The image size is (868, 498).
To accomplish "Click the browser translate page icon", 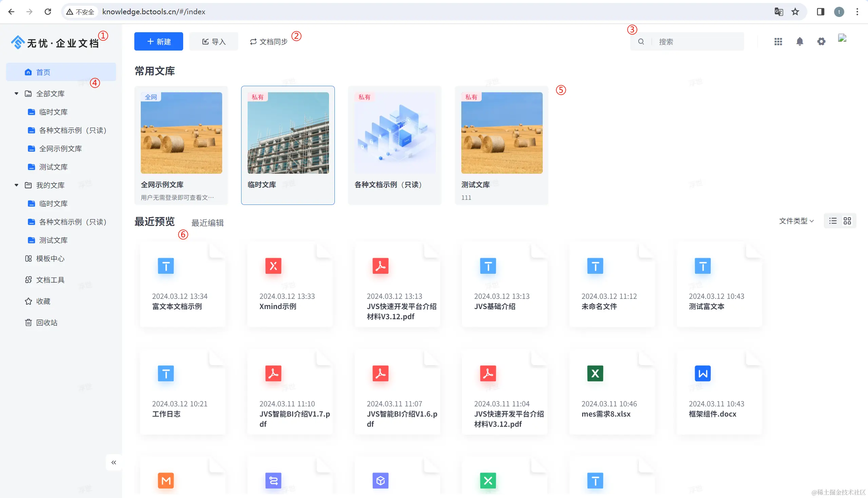I will point(778,12).
